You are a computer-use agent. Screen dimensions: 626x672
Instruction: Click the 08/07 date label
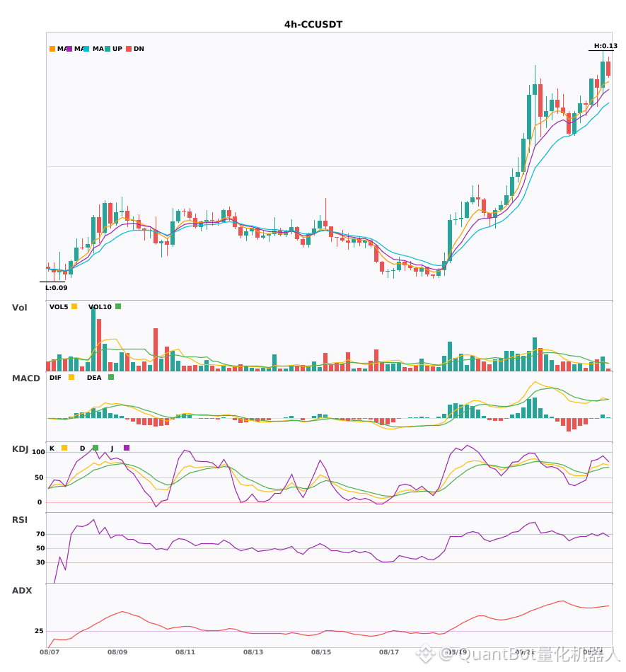50,652
